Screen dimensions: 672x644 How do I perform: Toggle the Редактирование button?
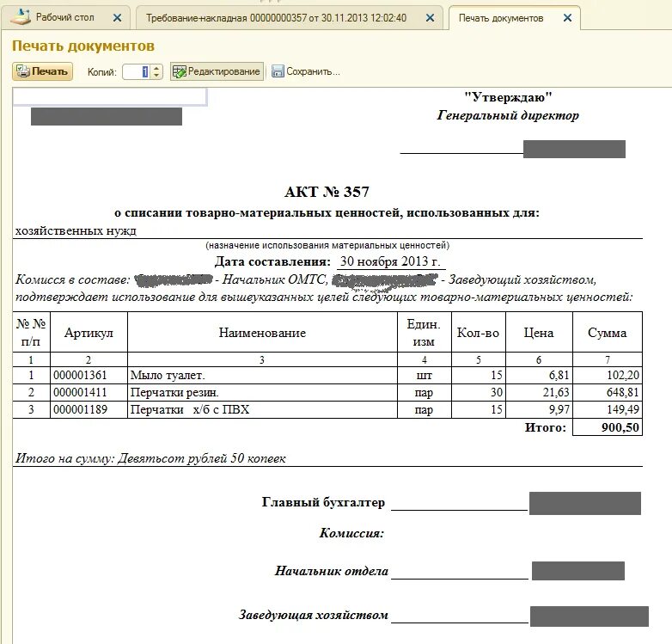217,71
